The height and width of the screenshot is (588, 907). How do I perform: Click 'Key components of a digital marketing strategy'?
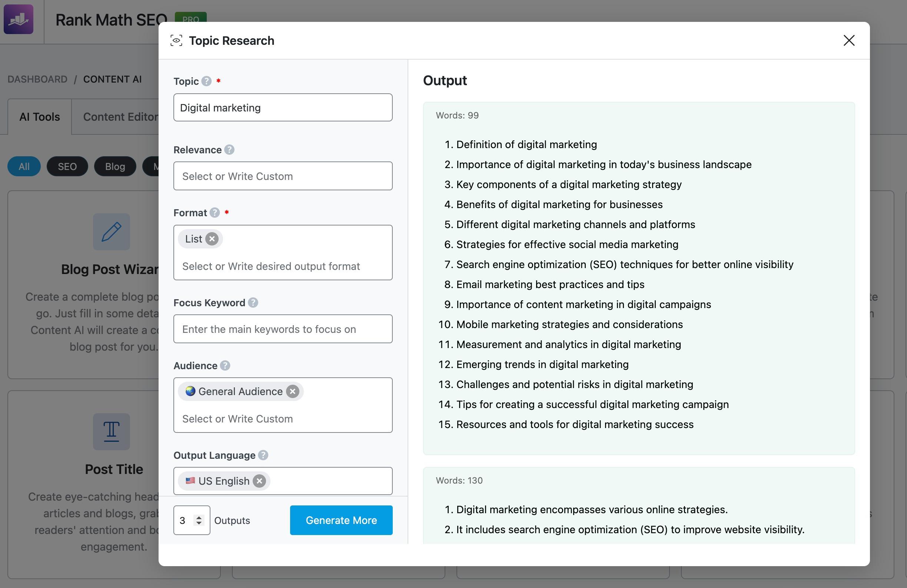coord(569,184)
